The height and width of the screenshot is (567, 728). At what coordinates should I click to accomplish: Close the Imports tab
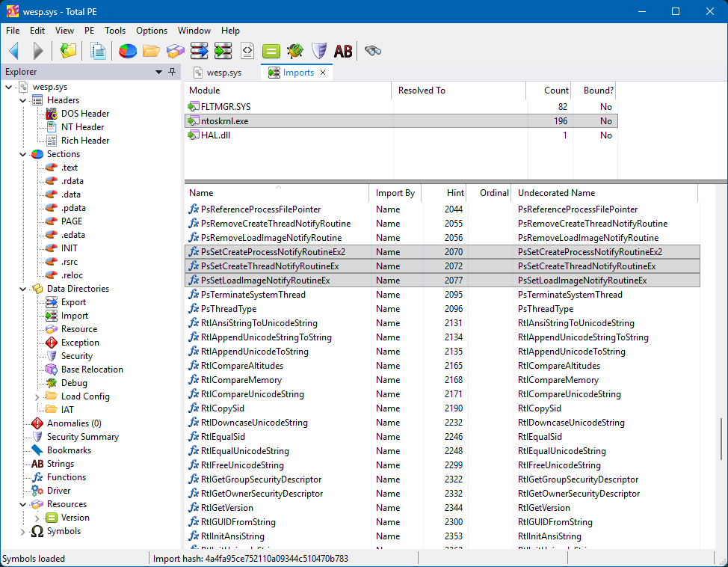323,73
